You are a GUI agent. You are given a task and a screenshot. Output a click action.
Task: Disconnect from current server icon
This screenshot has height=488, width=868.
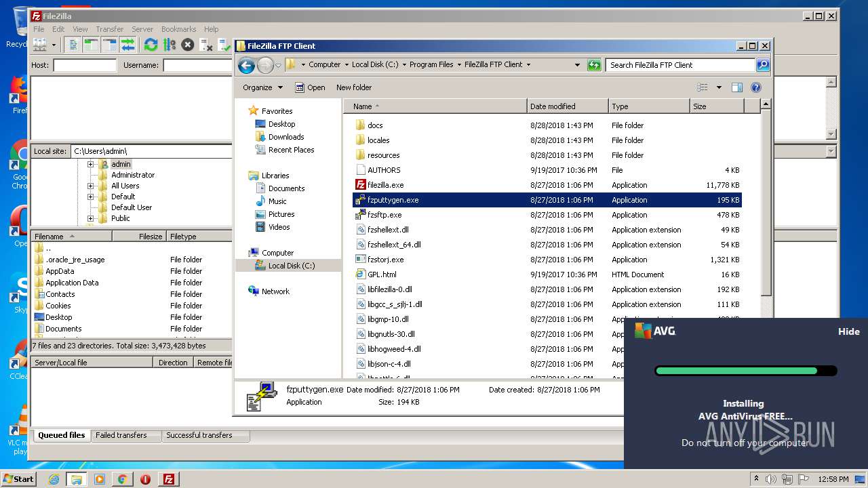(206, 45)
